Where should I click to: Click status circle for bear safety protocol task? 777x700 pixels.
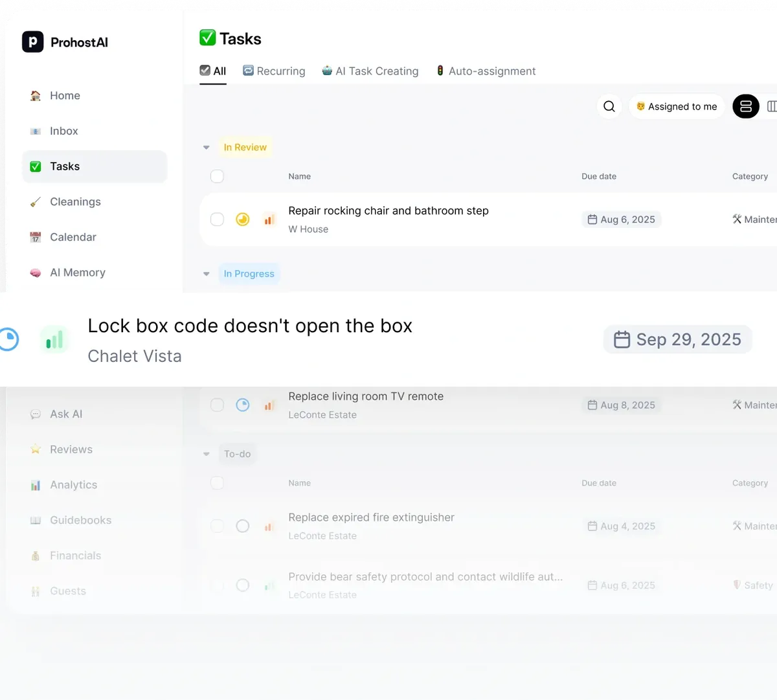pyautogui.click(x=243, y=585)
